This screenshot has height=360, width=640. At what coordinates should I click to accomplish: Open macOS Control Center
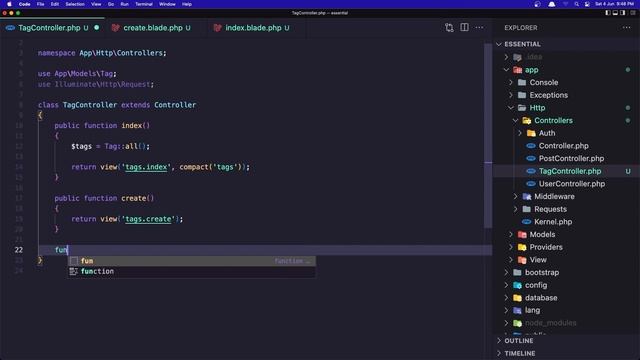[x=587, y=4]
